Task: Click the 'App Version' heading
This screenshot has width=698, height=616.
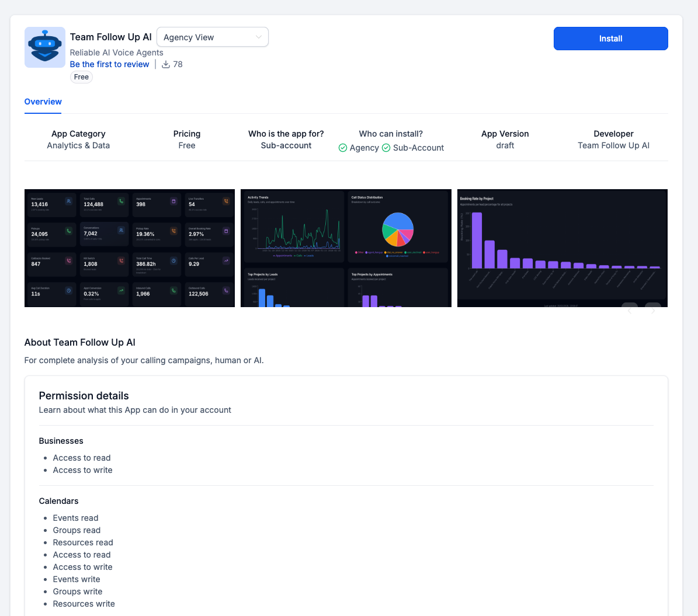Action: [505, 134]
